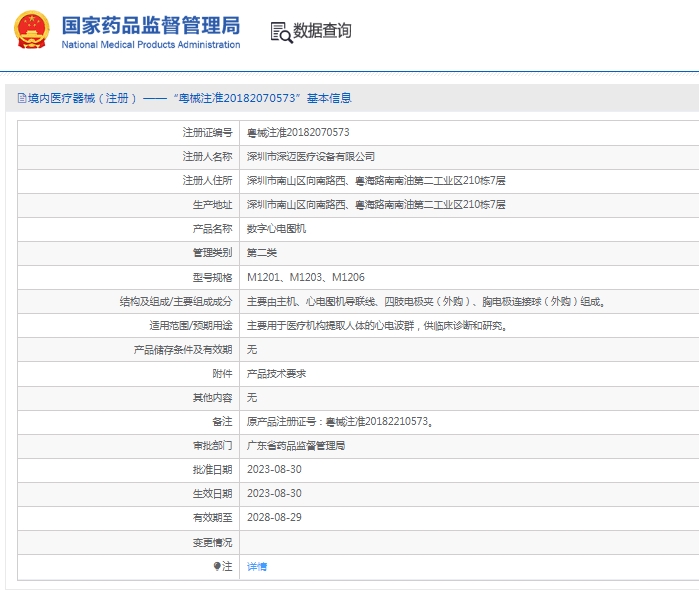Click the 国家药品监督管理局 title
The height and width of the screenshot is (592, 699).
click(x=151, y=25)
